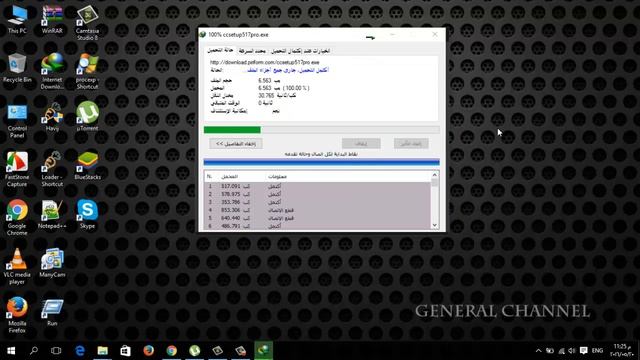Viewport: 640px width, 360px height.
Task: Open ManyCam desktop shortcut
Action: [x=52, y=263]
